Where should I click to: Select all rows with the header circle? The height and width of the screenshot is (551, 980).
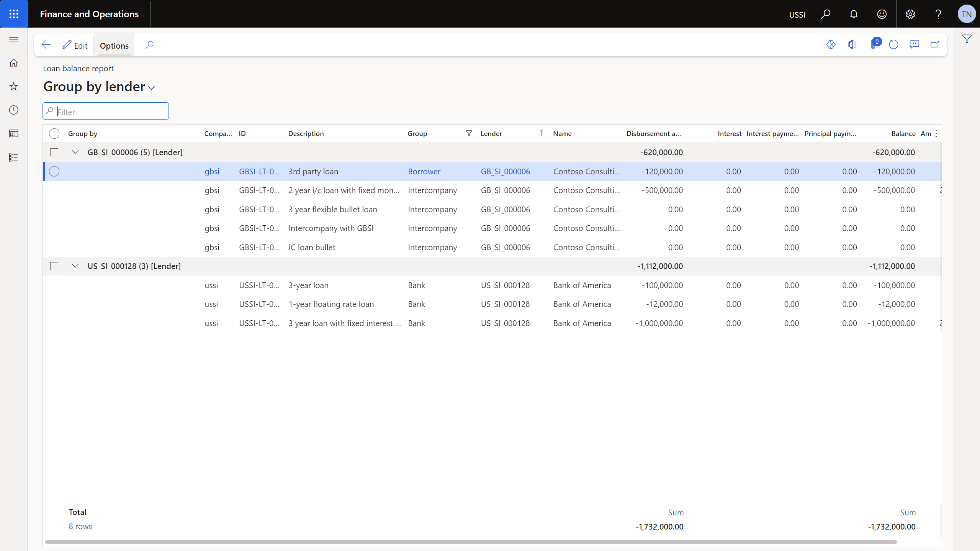54,133
